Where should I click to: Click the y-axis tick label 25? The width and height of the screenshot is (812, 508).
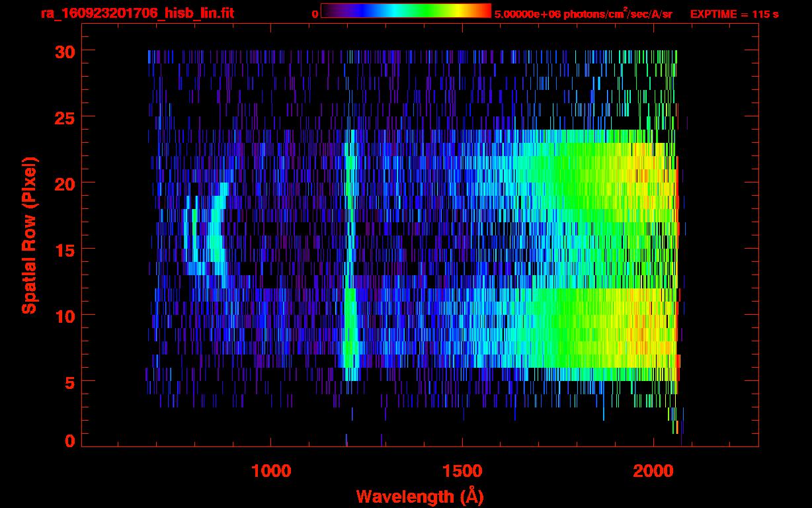tap(65, 117)
